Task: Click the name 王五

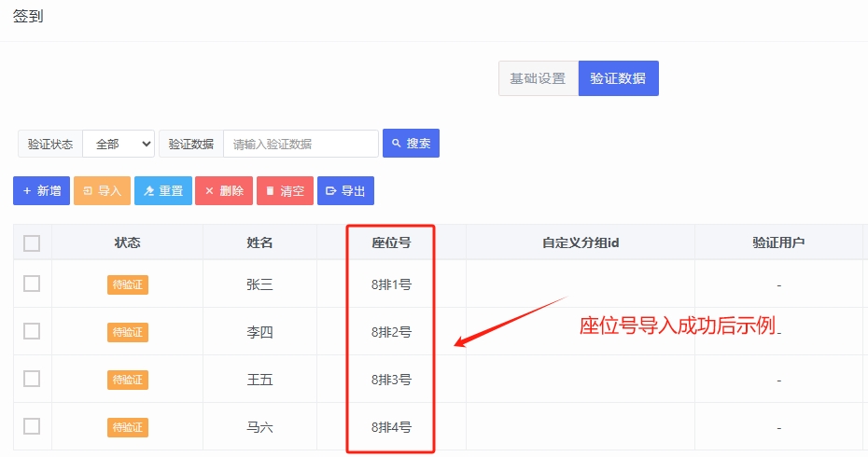Action: 259,380
